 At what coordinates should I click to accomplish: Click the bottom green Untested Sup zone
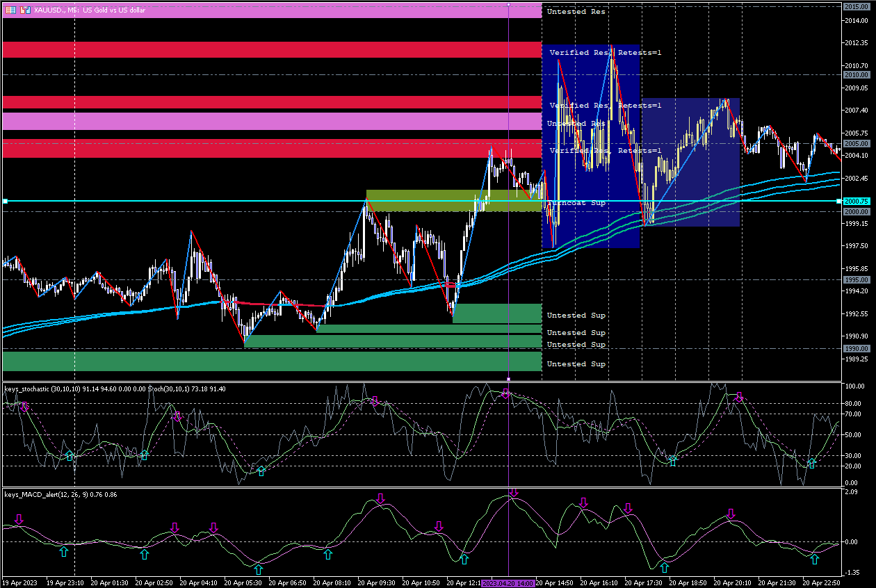point(271,361)
